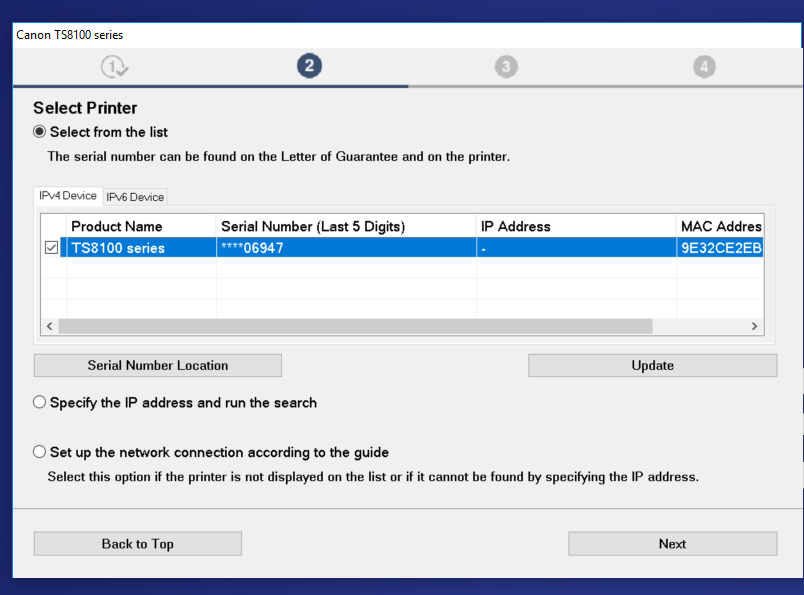
Task: Click the step 4 progress circle
Action: pos(704,67)
